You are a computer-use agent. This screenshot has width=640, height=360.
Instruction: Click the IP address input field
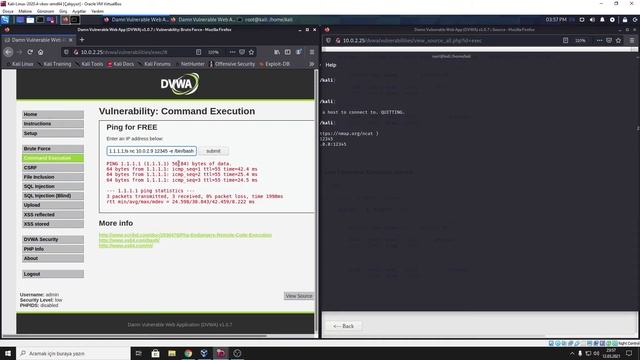point(151,151)
